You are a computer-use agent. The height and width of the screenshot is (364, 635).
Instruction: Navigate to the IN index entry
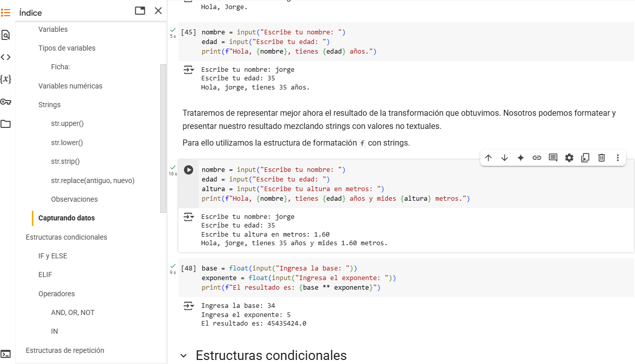click(x=54, y=331)
